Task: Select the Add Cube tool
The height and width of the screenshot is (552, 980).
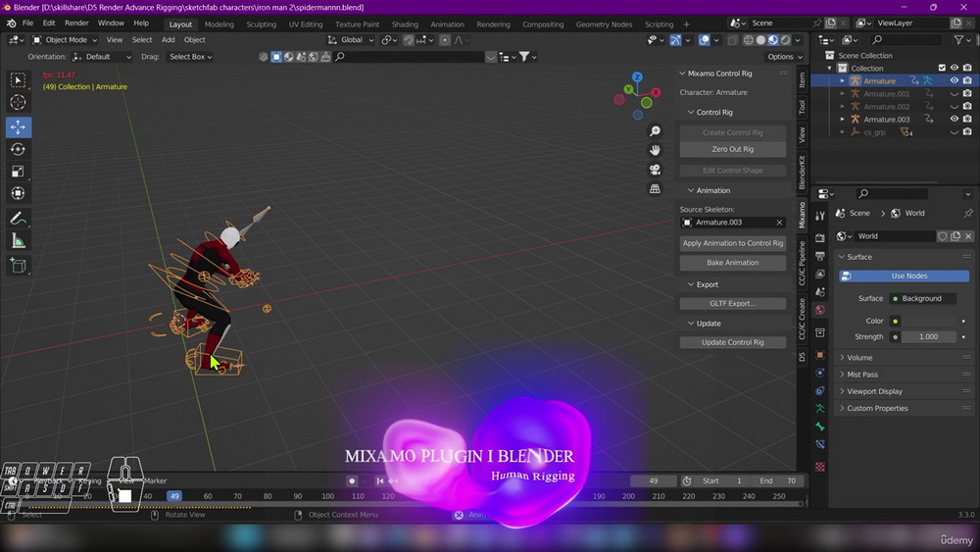Action: click(18, 266)
